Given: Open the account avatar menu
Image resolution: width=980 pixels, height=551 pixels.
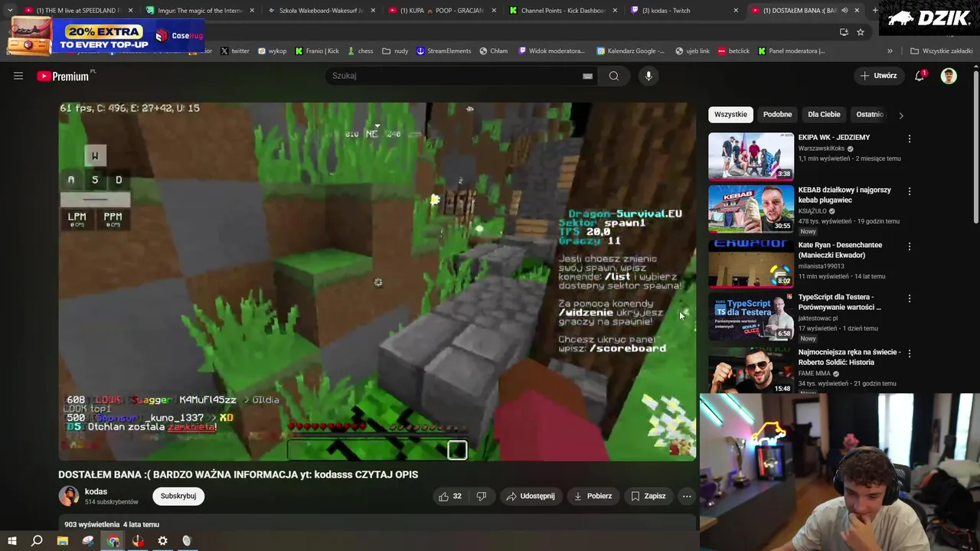Looking at the screenshot, I should click(949, 76).
